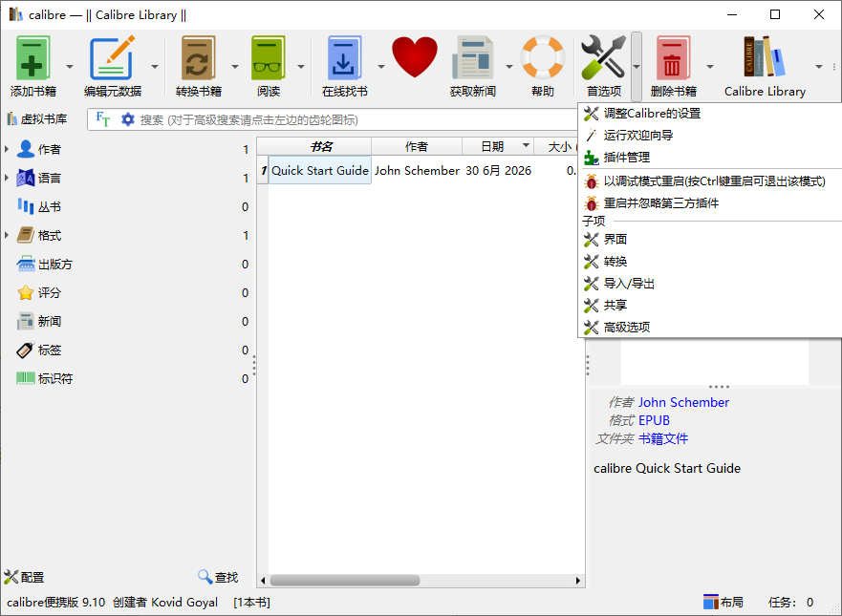
Task: Click the date cell 30 6月 2026
Action: [x=498, y=171]
